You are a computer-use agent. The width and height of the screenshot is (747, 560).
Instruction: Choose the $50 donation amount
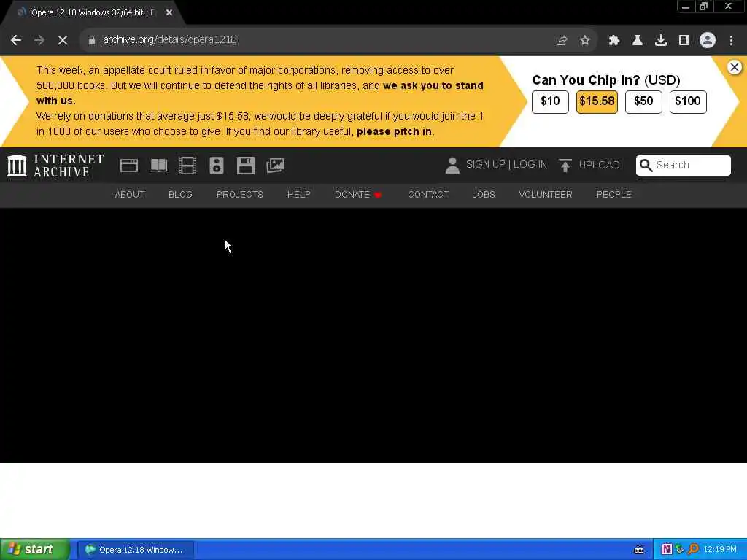point(643,101)
